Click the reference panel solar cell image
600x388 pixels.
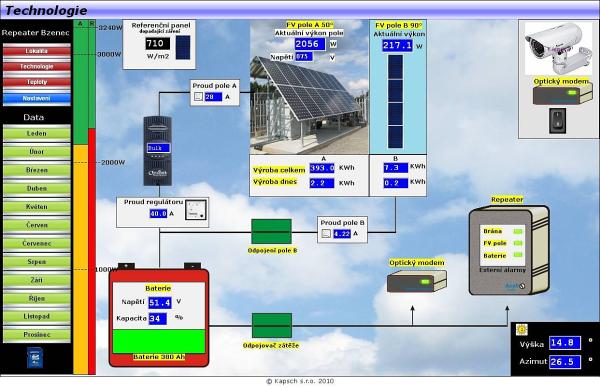click(183, 48)
